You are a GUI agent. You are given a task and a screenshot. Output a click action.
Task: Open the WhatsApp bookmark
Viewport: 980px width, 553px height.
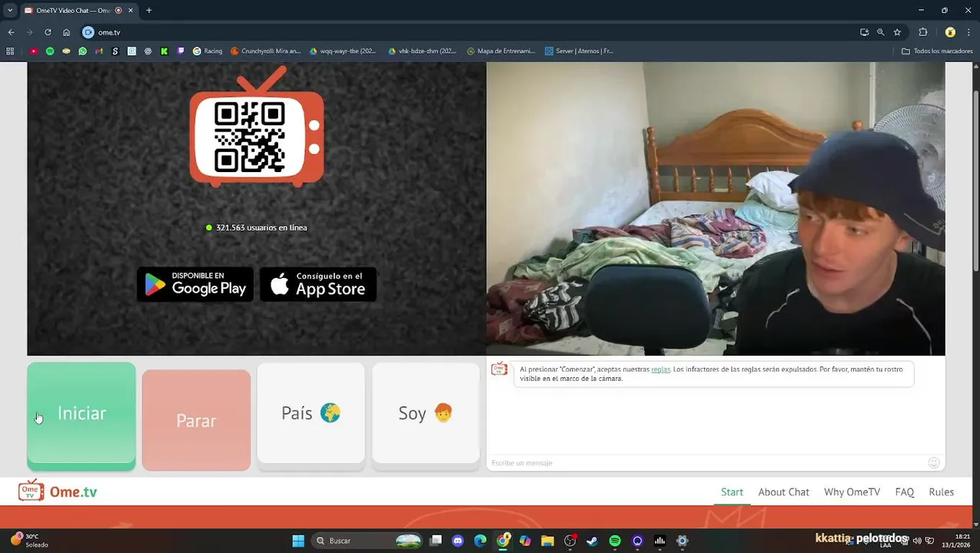[82, 51]
